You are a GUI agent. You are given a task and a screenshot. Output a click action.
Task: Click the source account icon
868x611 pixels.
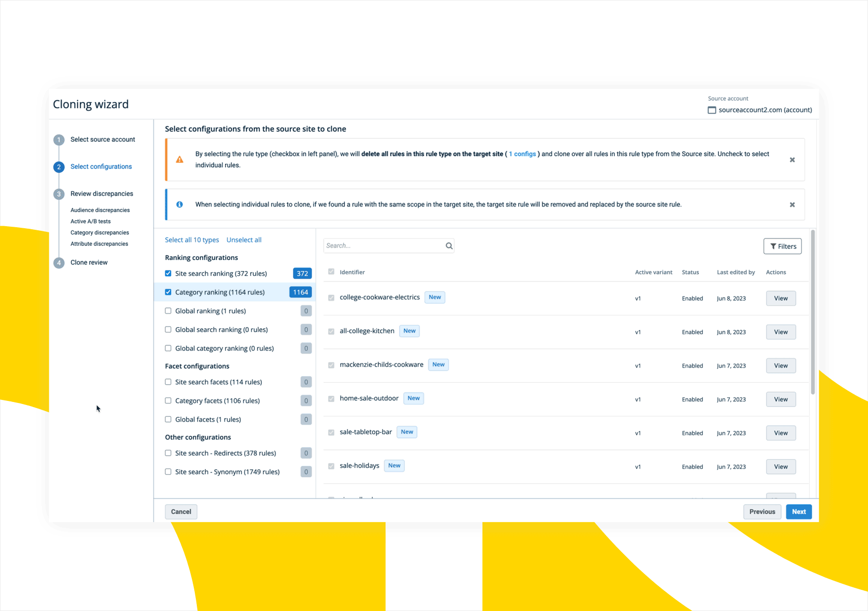[712, 110]
